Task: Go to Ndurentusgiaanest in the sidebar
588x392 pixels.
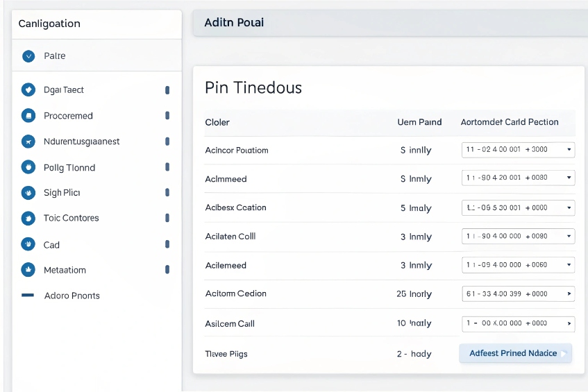Action: pos(81,142)
